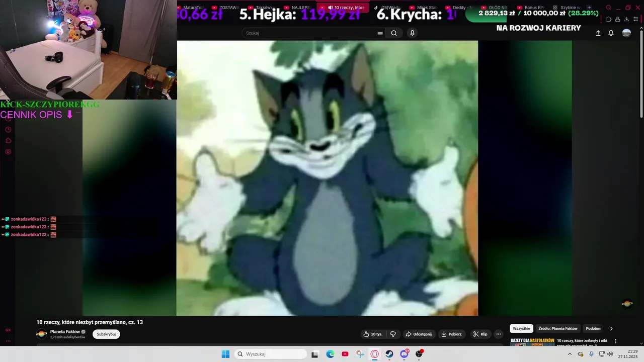Click the Opera sidebar history clock icon
Screen dimensions: 644x362
point(8,130)
